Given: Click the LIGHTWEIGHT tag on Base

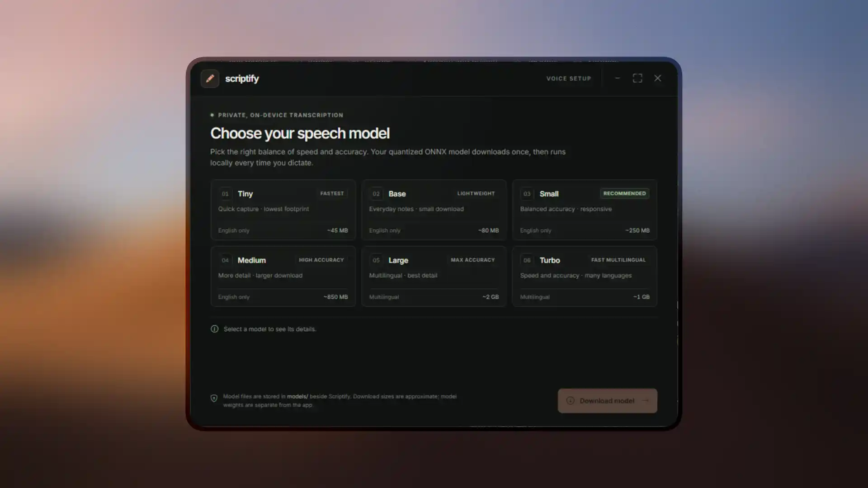Looking at the screenshot, I should (476, 193).
